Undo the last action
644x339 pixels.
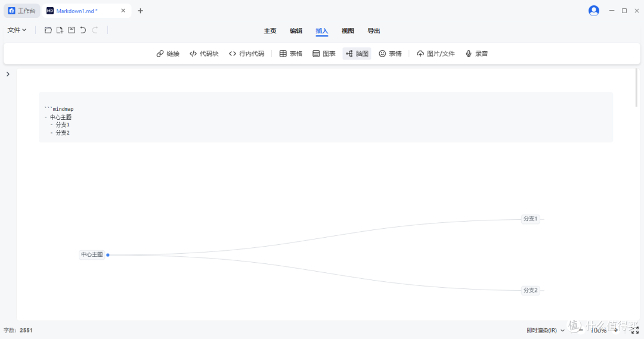[83, 30]
